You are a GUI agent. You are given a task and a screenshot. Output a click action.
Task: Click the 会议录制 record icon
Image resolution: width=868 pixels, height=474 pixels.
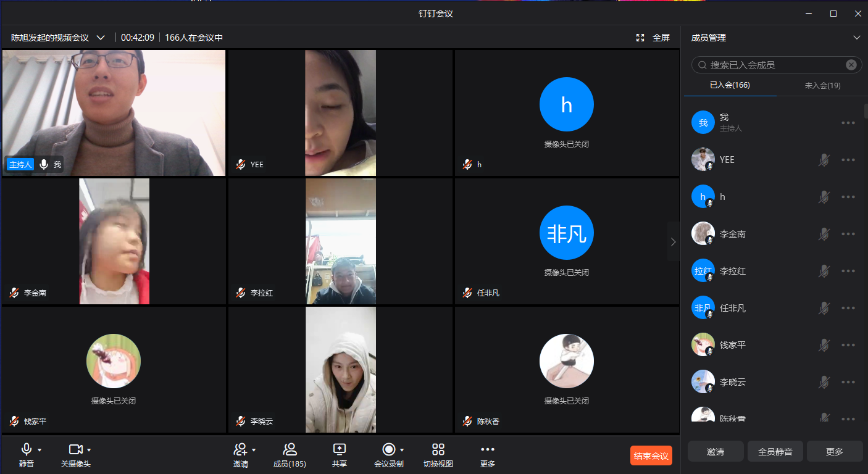coord(388,449)
